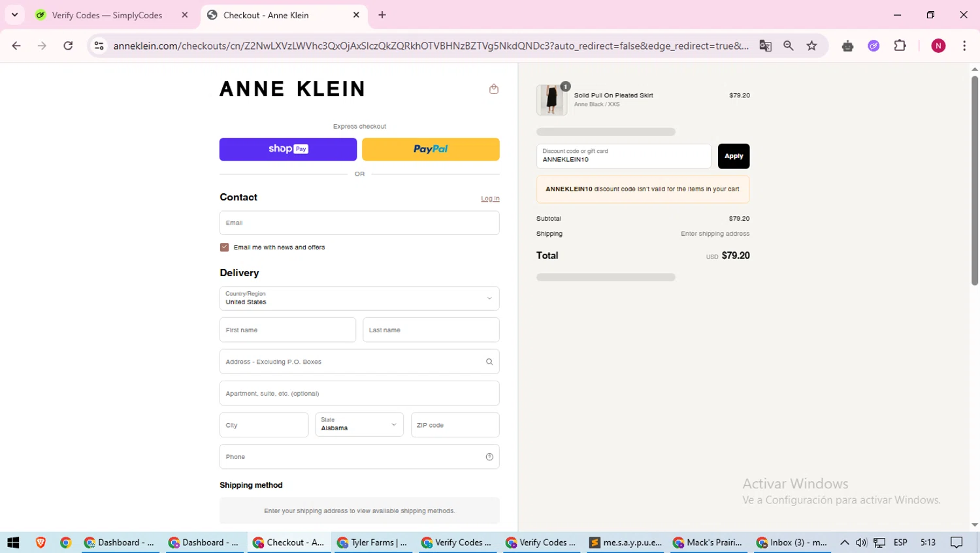The height and width of the screenshot is (553, 980).
Task: Open the N profile avatar
Action: (x=938, y=46)
